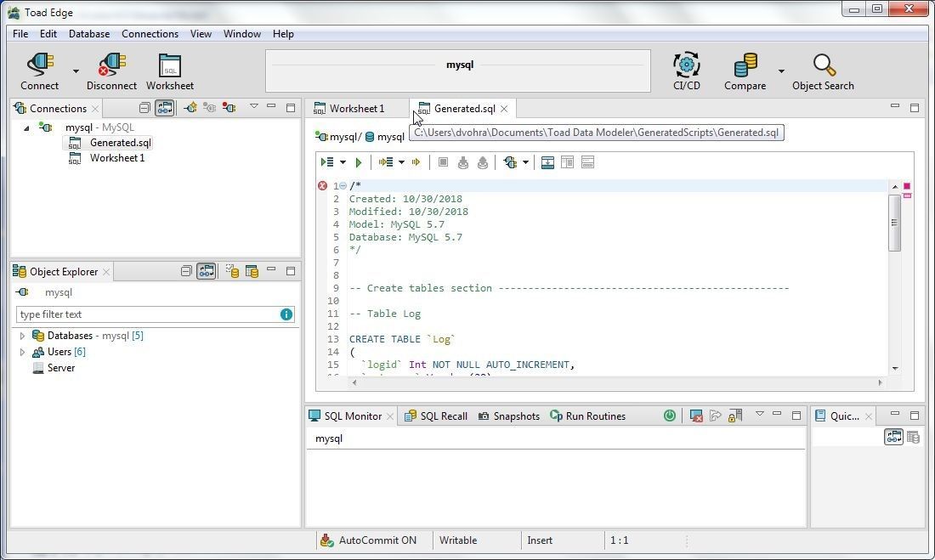The image size is (935, 560).
Task: Open the View menu
Action: 201,34
